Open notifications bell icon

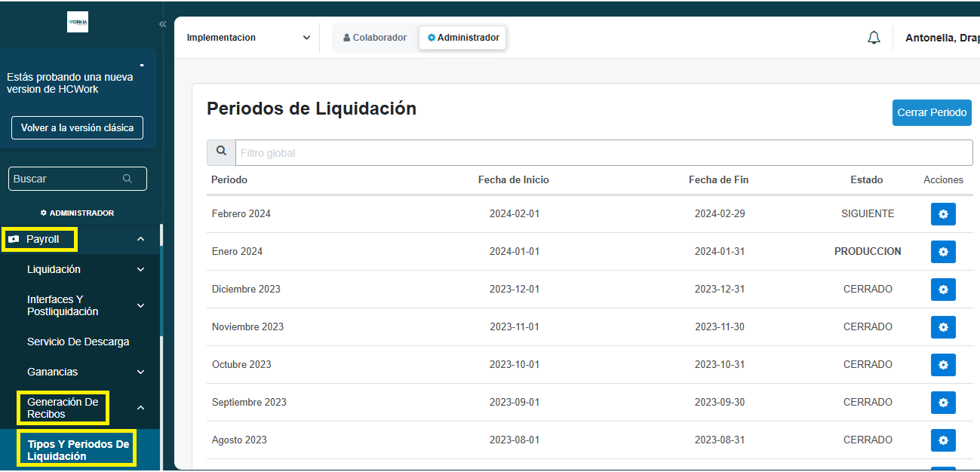[x=874, y=38]
